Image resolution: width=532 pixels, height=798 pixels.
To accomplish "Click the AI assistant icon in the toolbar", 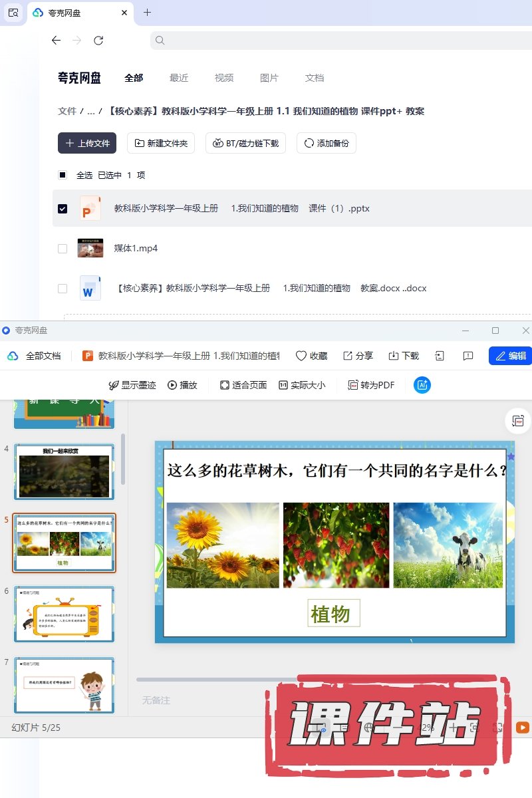I will tap(422, 385).
